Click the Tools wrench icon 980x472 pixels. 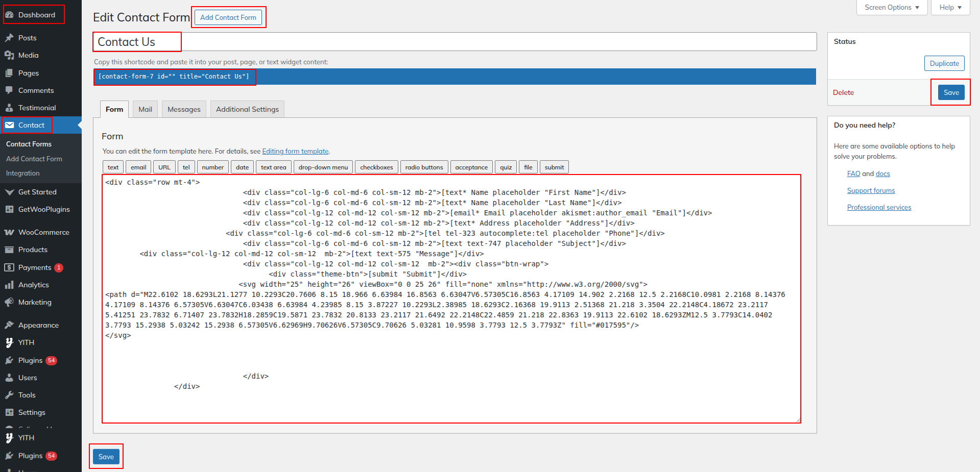9,395
